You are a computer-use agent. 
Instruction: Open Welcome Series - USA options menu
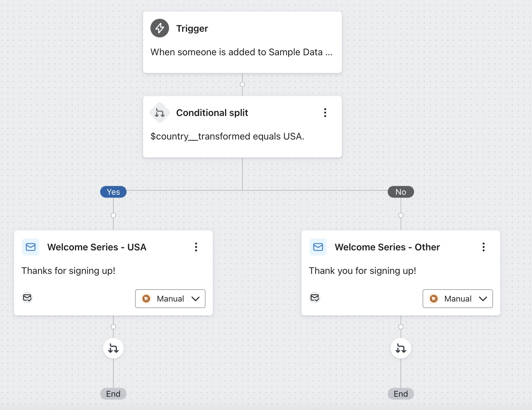196,247
